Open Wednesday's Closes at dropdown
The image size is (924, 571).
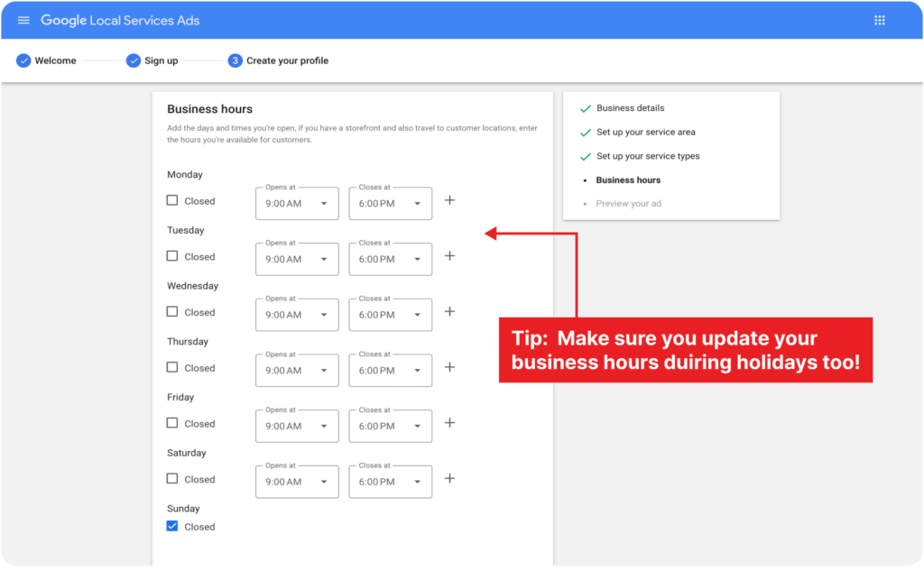[x=390, y=315]
